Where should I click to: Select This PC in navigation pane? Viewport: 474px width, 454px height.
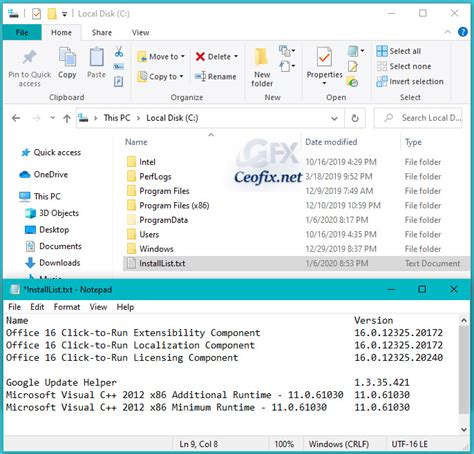pos(40,196)
